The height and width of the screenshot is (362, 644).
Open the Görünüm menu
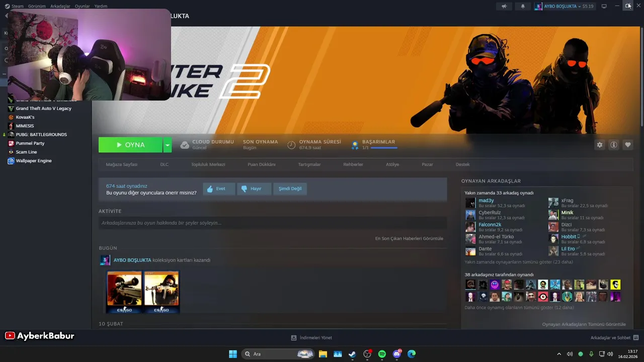tap(37, 6)
